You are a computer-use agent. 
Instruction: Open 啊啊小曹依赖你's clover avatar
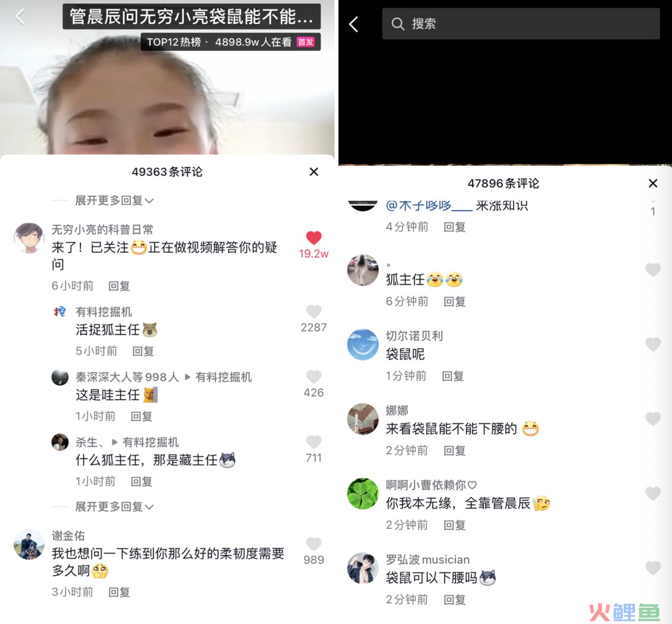(x=363, y=494)
